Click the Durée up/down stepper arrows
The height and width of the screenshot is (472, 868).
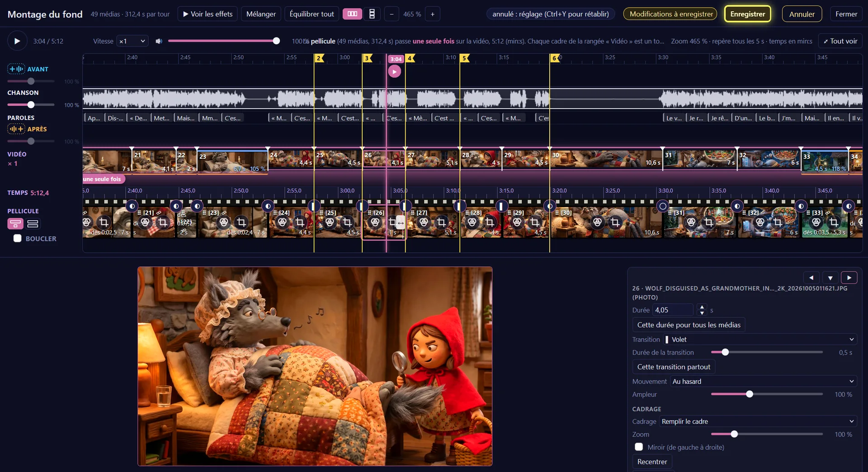[702, 310]
